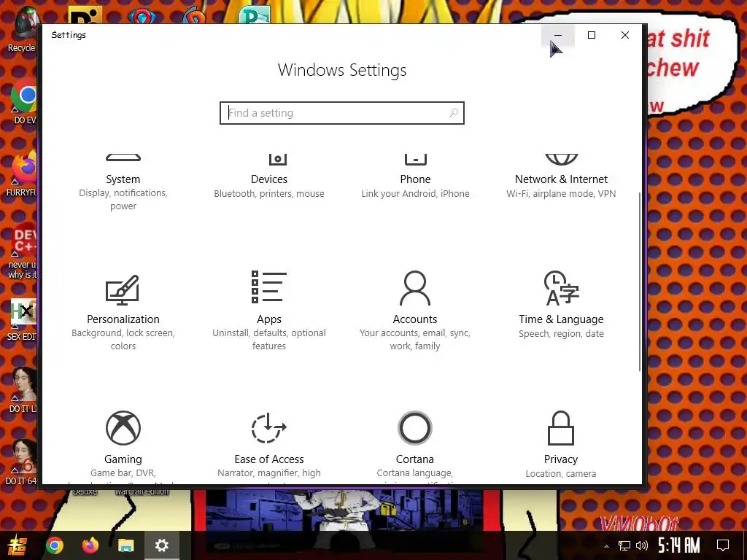747x560 pixels.
Task: Open File Explorer from the taskbar
Action: pos(125,545)
